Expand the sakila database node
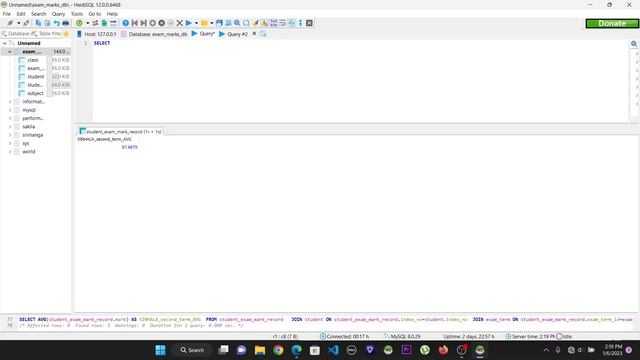640x360 pixels. 10,127
